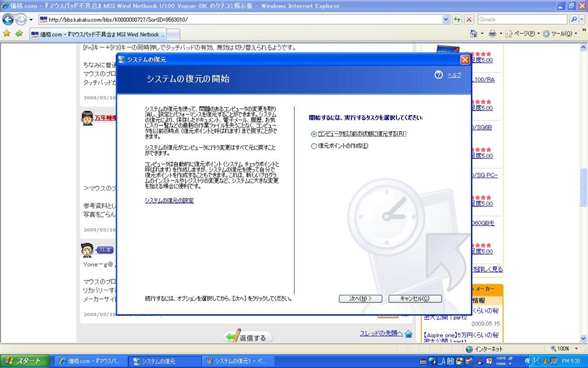Click the Google search input field
The image size is (588, 368).
pyautogui.click(x=522, y=19)
